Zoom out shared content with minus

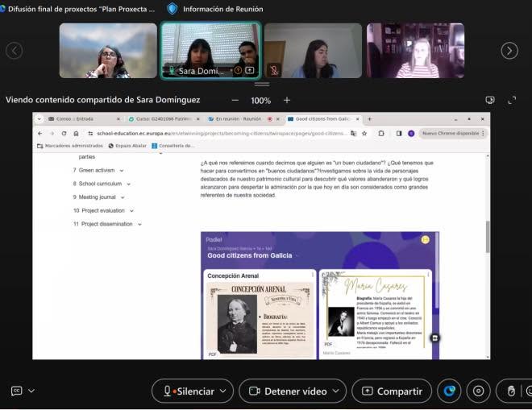click(235, 101)
